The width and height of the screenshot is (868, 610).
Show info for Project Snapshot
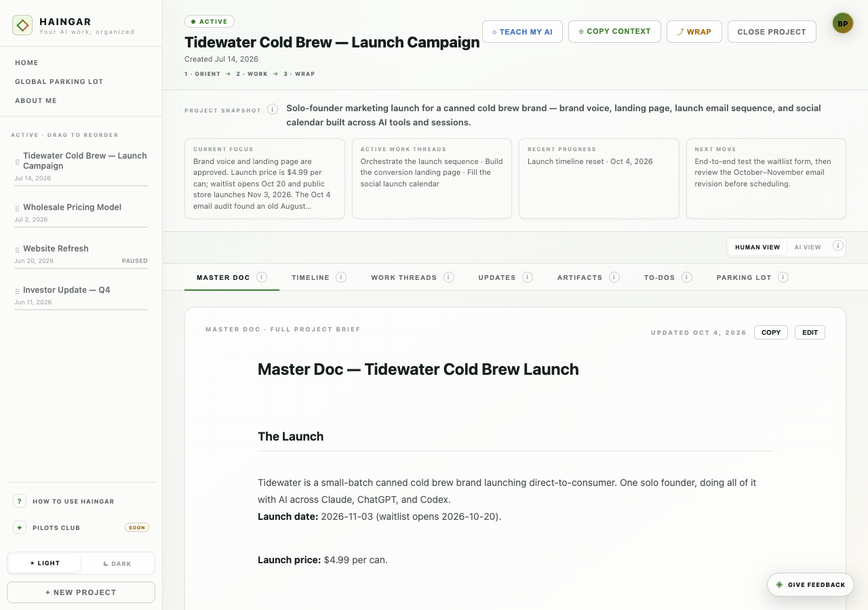click(273, 109)
